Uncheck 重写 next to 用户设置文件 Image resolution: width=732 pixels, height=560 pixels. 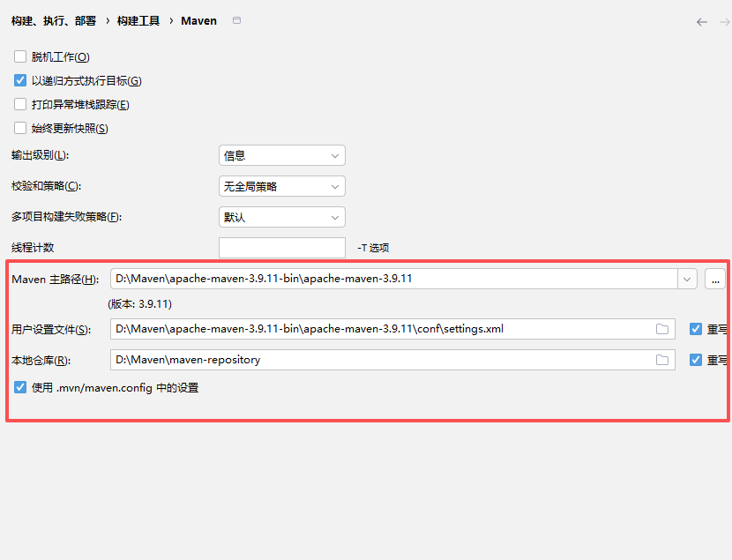[696, 329]
